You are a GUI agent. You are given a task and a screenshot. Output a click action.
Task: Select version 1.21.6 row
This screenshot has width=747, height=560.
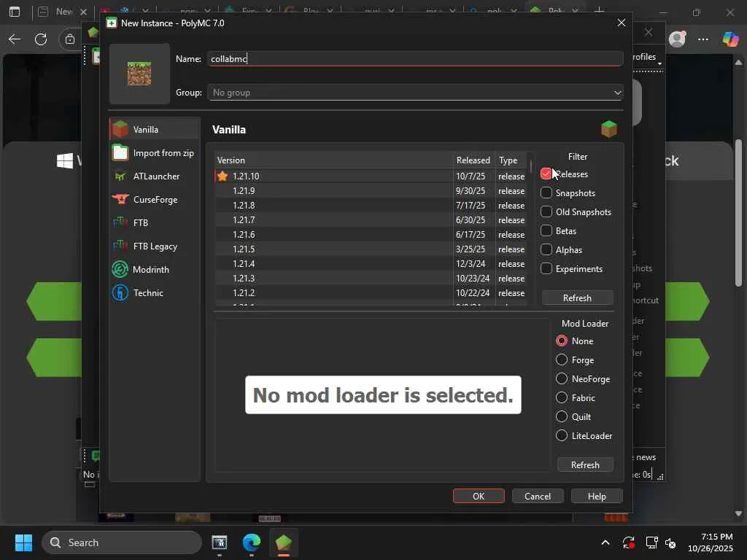tap(371, 234)
